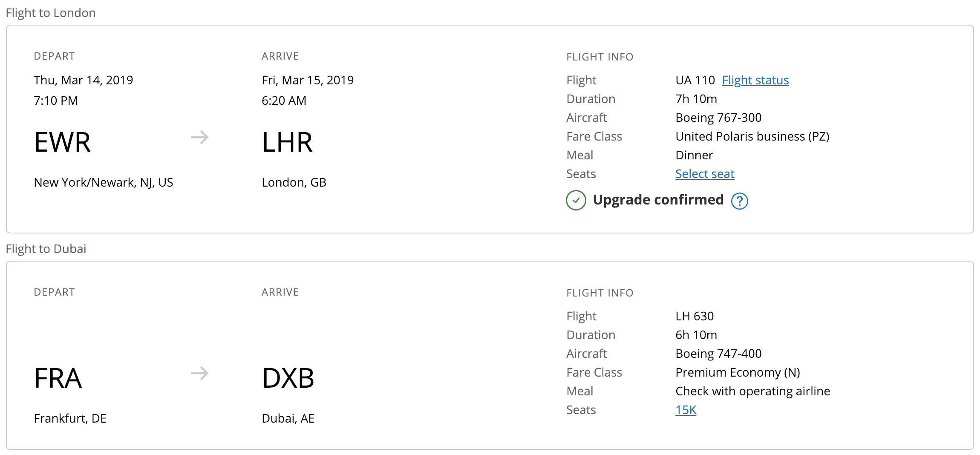Viewport: 980px width, 455px height.
Task: Click the FRA departure airport code
Action: click(x=58, y=378)
